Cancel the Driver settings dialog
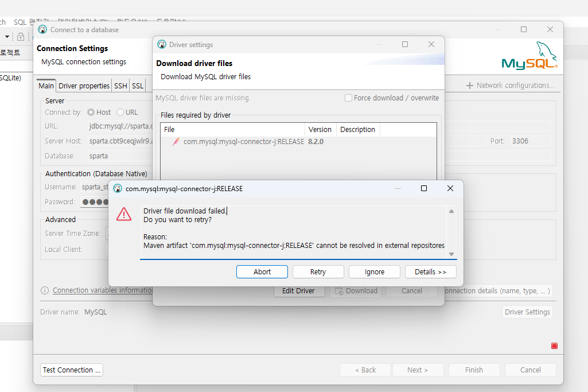The image size is (588, 392). (412, 291)
